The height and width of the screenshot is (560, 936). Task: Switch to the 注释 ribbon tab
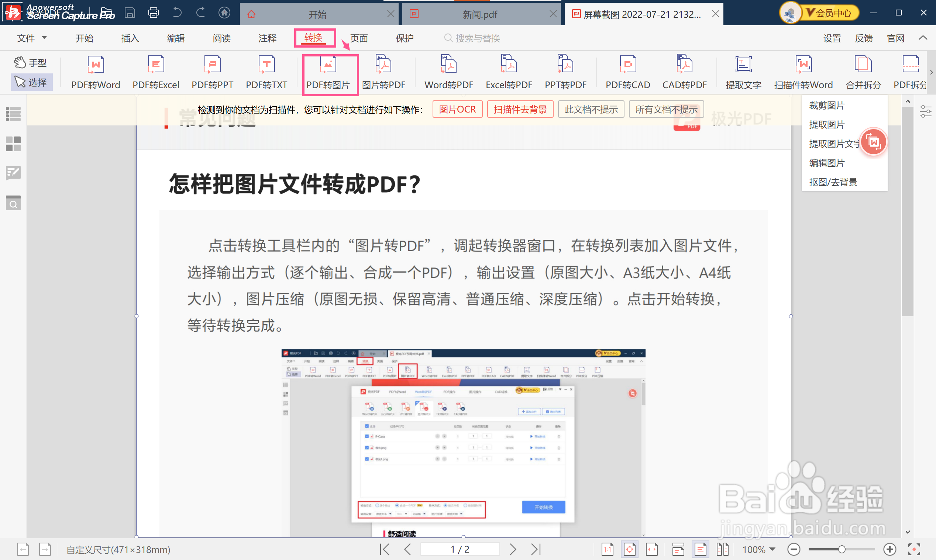(267, 38)
